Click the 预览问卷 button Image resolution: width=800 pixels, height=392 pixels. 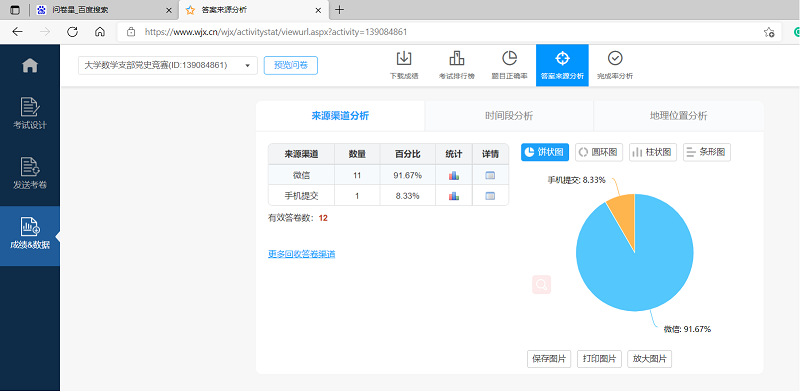[x=291, y=65]
